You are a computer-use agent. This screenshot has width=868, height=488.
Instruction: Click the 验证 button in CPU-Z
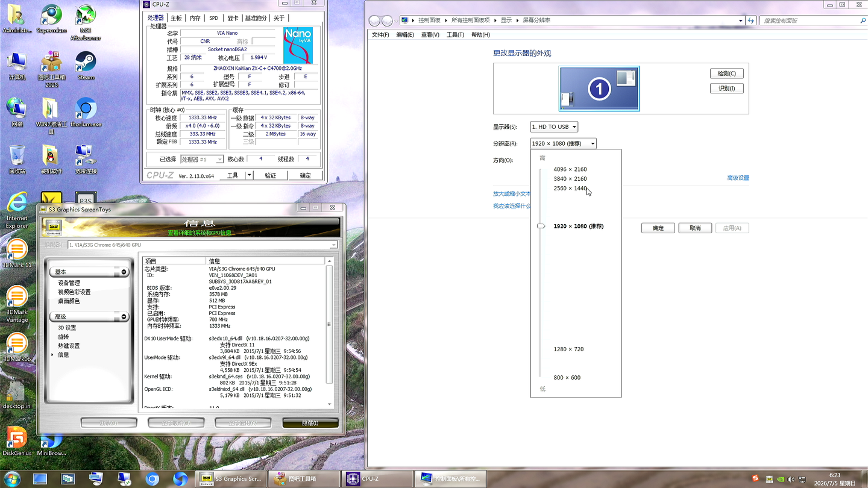(x=270, y=175)
